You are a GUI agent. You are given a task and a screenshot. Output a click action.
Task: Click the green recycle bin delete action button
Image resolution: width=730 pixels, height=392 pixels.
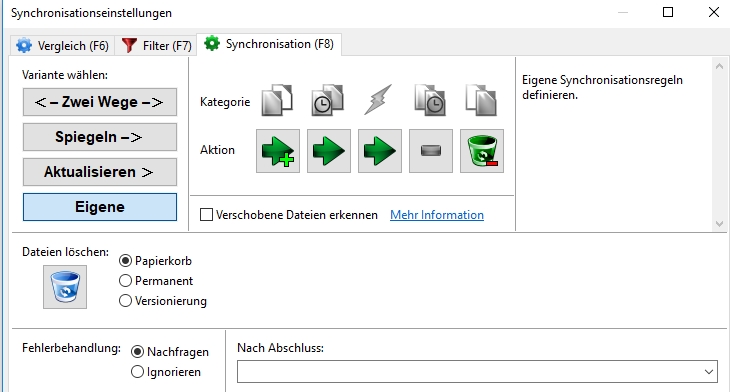tap(482, 151)
